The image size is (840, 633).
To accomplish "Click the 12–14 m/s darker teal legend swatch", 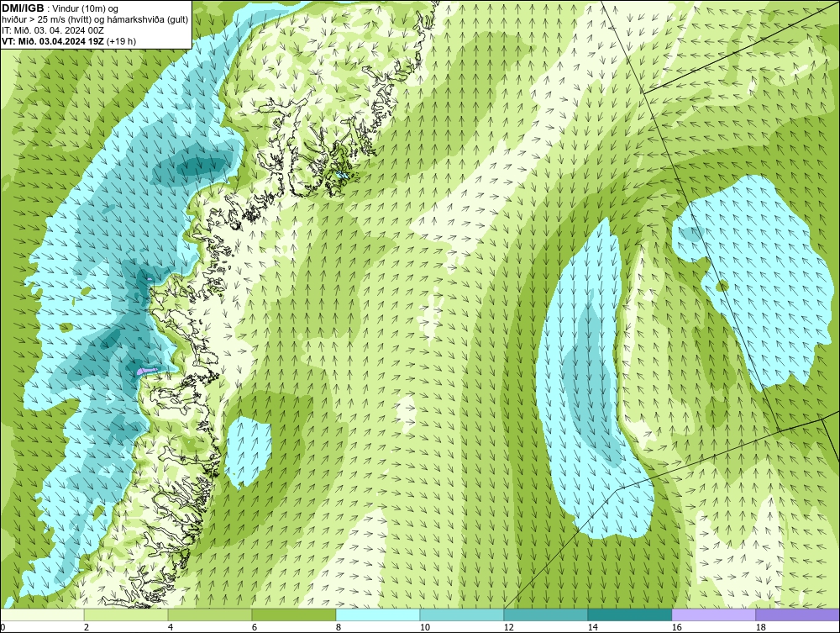I will [546, 615].
